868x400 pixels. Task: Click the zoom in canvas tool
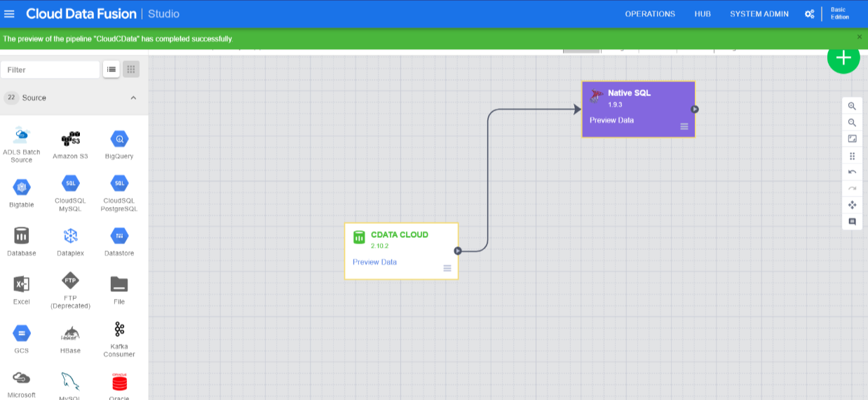pos(853,106)
